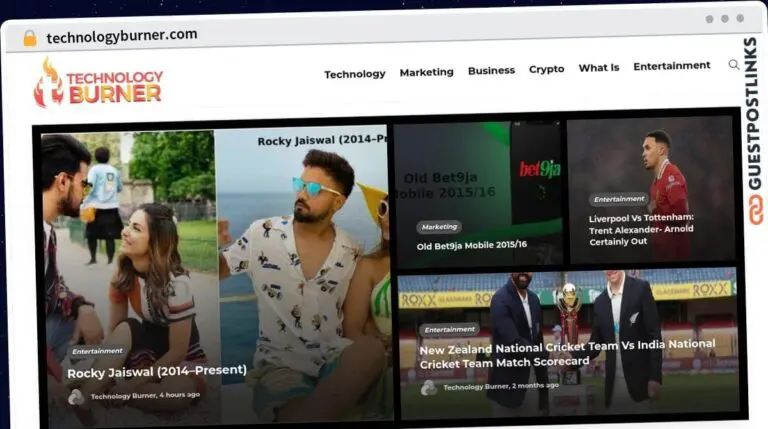The height and width of the screenshot is (429, 768).
Task: Open the Marketing menu item
Action: tap(426, 72)
